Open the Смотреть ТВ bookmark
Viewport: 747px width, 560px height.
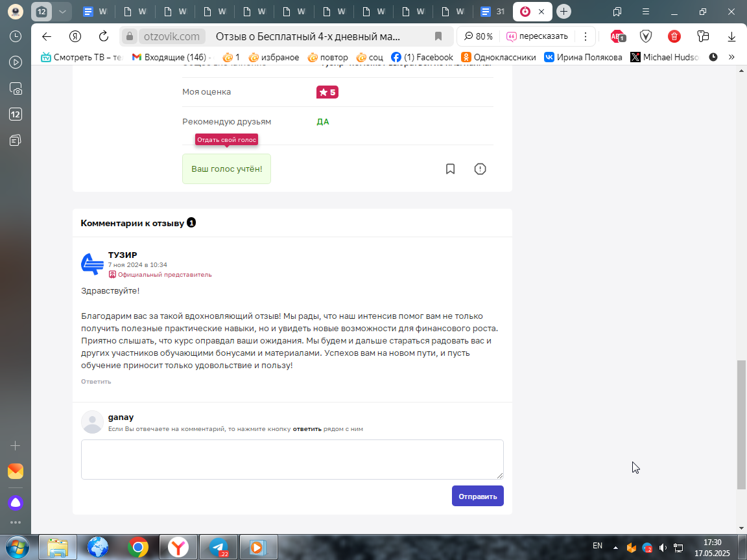(x=82, y=57)
